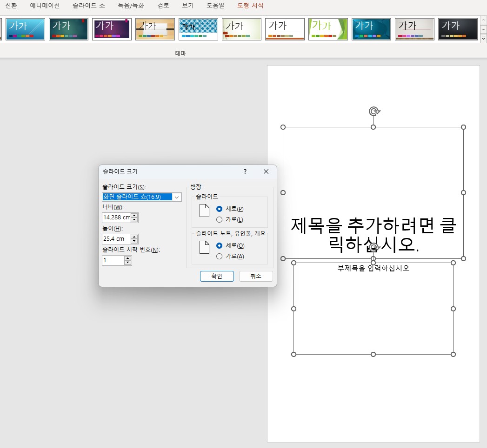Choose 세로(O) for notes, handouts, outline
This screenshot has width=487, height=448.
(220, 245)
